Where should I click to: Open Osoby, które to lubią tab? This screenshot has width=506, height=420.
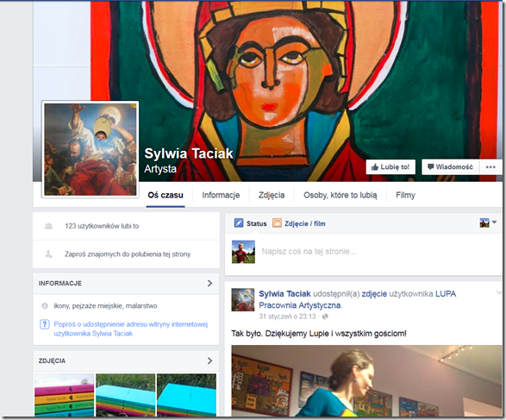[340, 195]
